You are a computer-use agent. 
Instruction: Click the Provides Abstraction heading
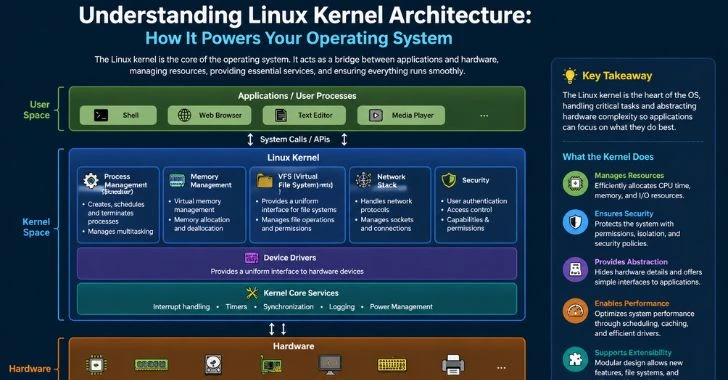[x=631, y=262]
